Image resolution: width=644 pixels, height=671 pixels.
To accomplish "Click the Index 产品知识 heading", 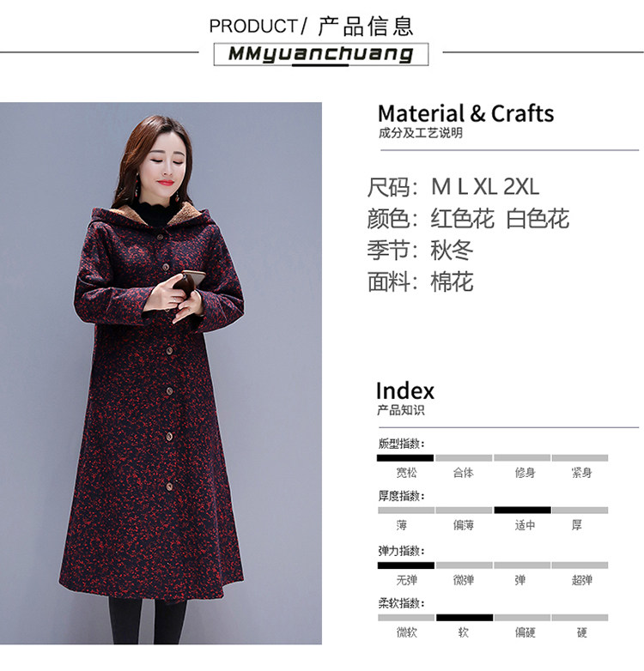I will 405,398.
